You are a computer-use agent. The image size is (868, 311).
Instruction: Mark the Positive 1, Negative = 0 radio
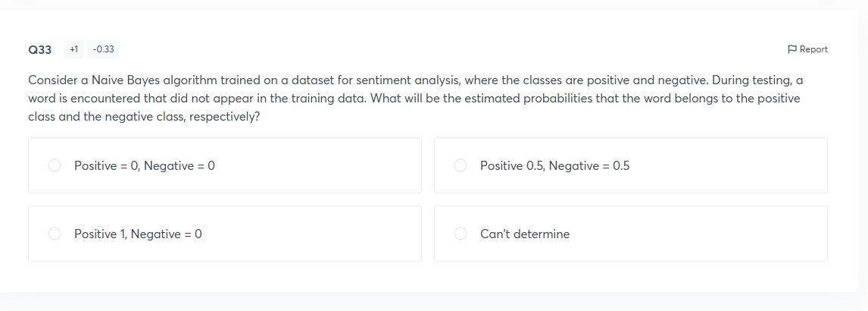[x=55, y=234]
